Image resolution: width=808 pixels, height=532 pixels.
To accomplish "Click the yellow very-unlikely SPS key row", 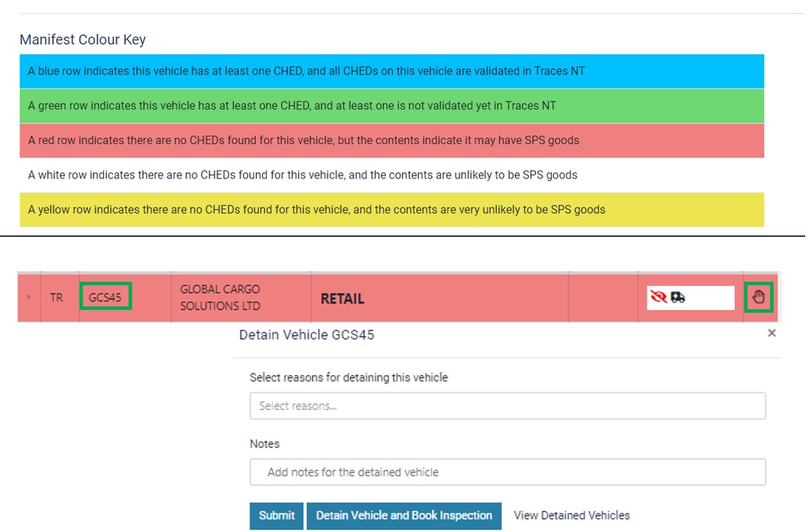I will (391, 209).
